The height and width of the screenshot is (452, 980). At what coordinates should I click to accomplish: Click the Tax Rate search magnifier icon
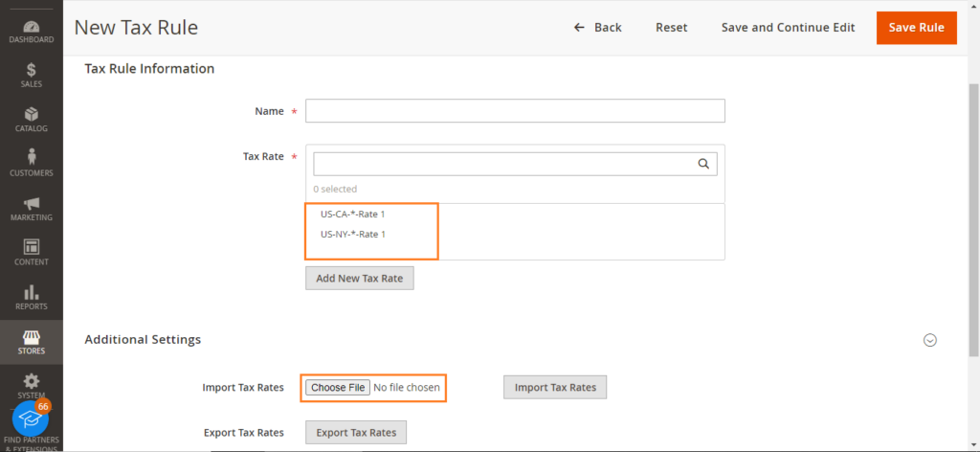[703, 164]
